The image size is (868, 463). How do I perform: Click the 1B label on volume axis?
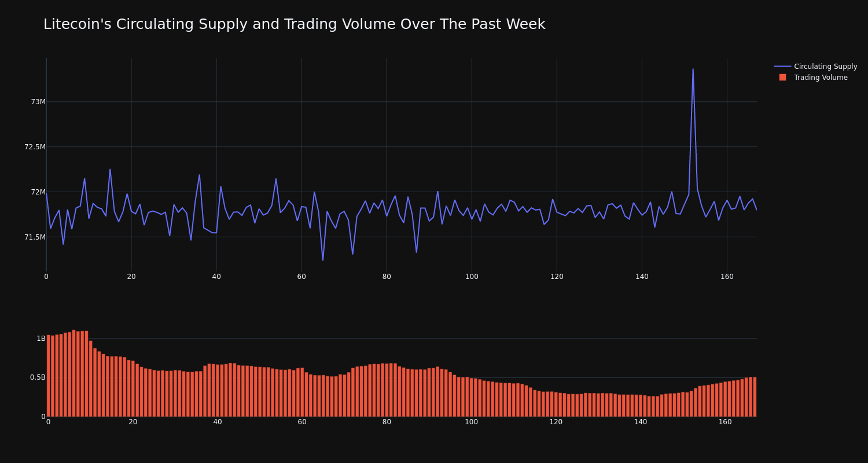tap(41, 339)
